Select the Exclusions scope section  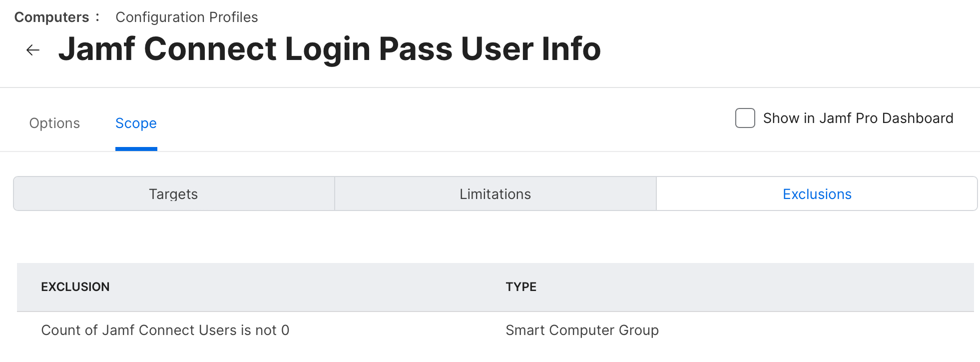[817, 194]
